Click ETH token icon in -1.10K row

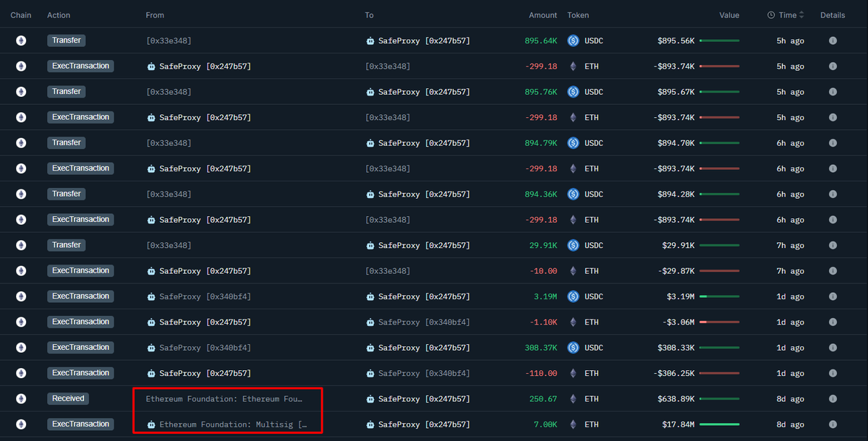point(574,322)
